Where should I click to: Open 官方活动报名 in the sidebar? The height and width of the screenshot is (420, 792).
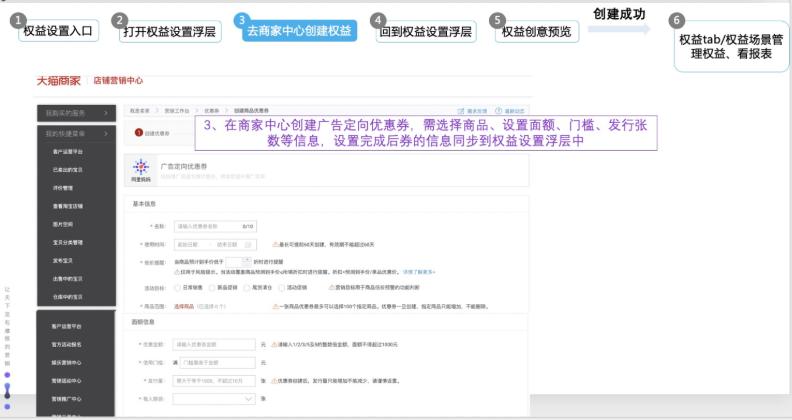(x=66, y=344)
